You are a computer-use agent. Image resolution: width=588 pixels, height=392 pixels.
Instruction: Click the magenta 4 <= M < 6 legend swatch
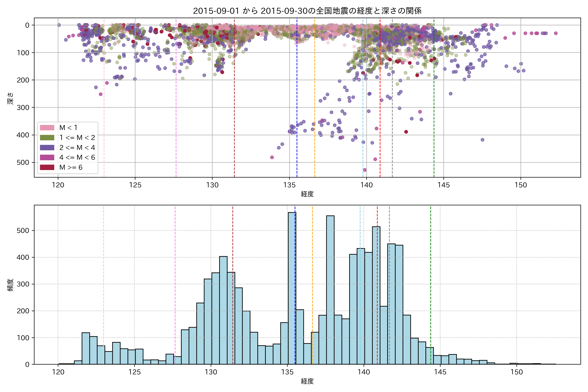(x=47, y=157)
